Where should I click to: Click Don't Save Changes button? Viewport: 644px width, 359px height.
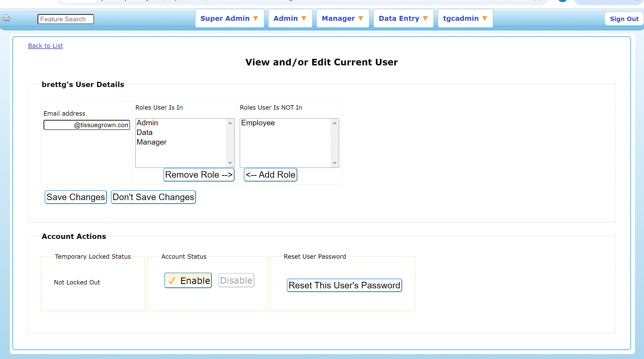153,197
